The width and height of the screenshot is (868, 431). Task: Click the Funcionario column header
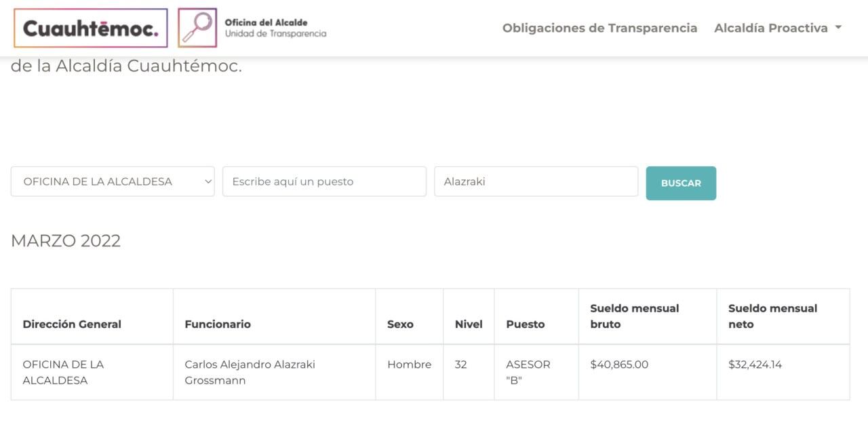(x=217, y=324)
